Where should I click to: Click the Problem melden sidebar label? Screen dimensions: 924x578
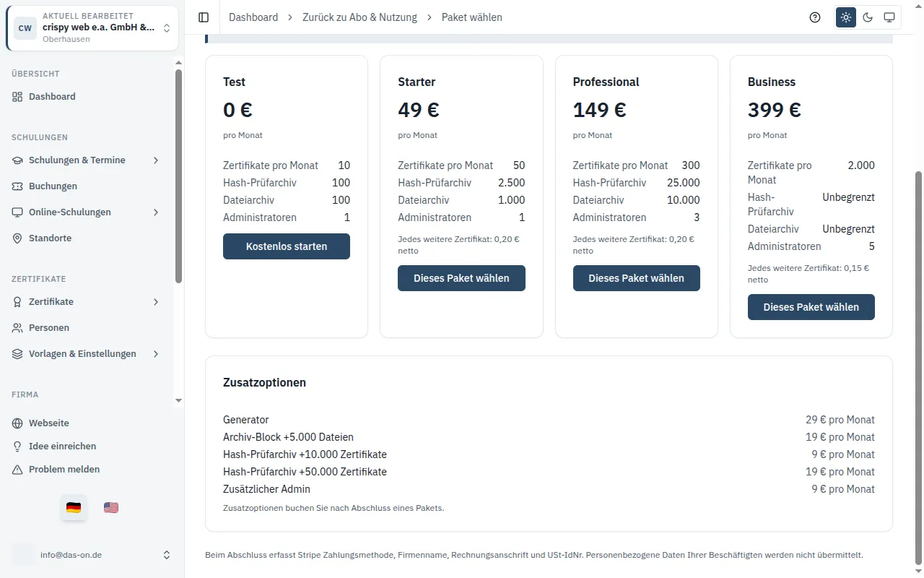(x=64, y=470)
